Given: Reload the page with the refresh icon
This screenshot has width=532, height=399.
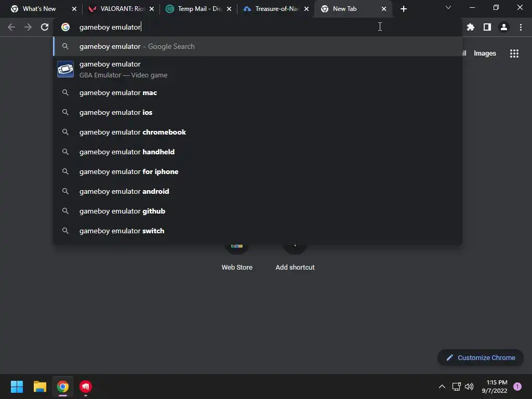Looking at the screenshot, I should (x=45, y=27).
